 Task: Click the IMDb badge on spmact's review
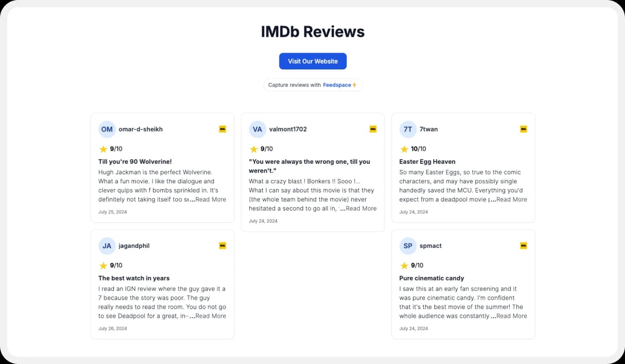point(523,245)
